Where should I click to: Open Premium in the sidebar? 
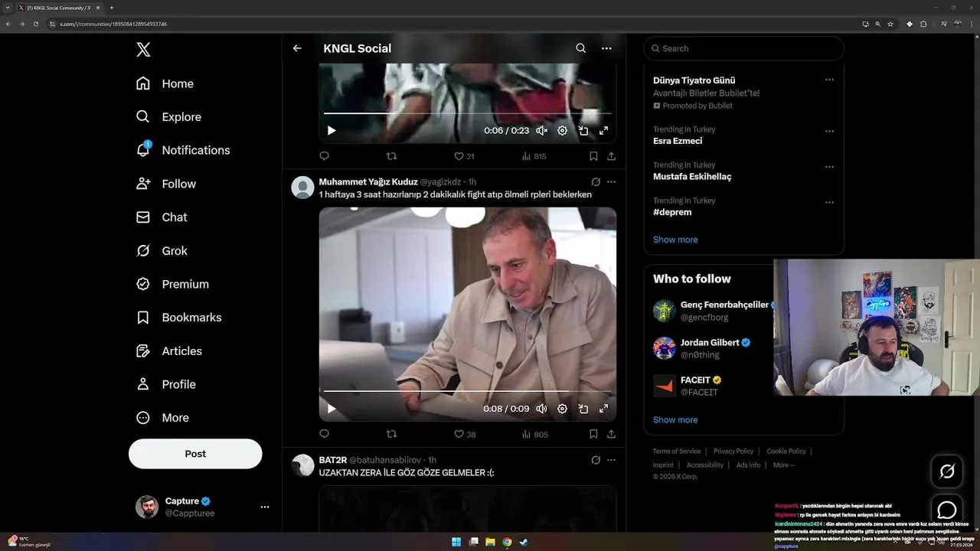pyautogui.click(x=172, y=284)
